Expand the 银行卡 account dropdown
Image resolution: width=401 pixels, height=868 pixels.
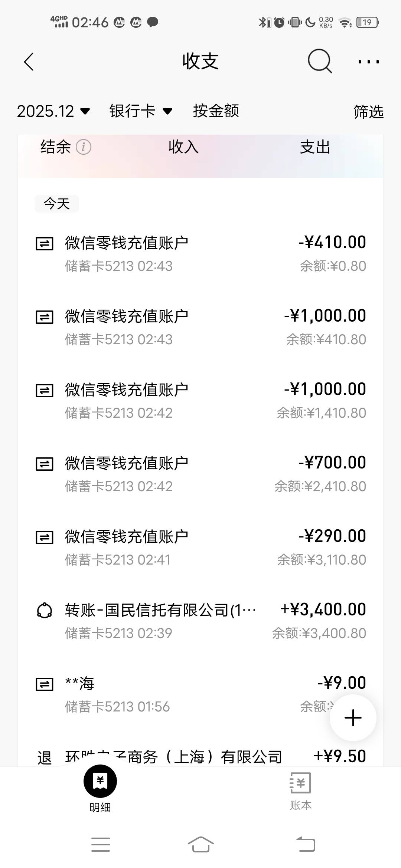click(141, 111)
